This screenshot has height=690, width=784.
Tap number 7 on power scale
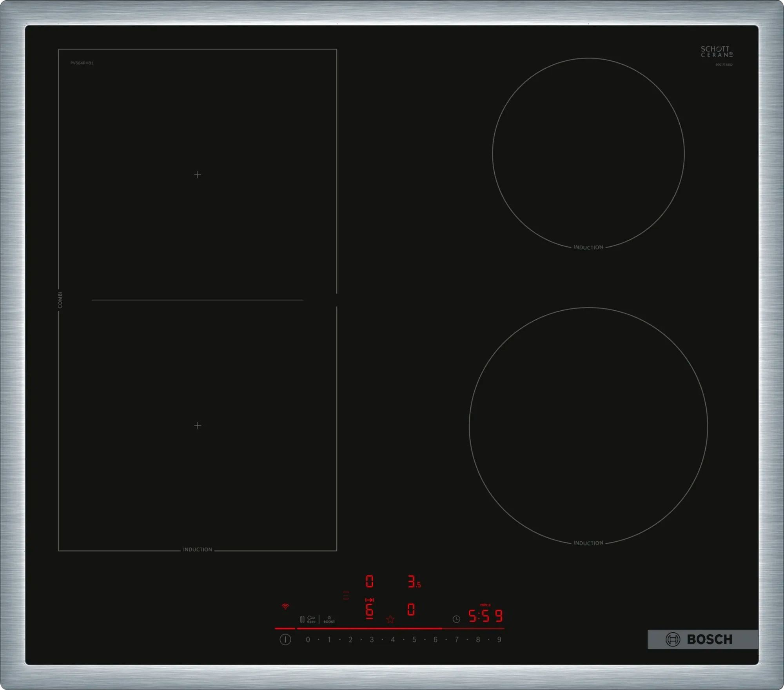[457, 640]
